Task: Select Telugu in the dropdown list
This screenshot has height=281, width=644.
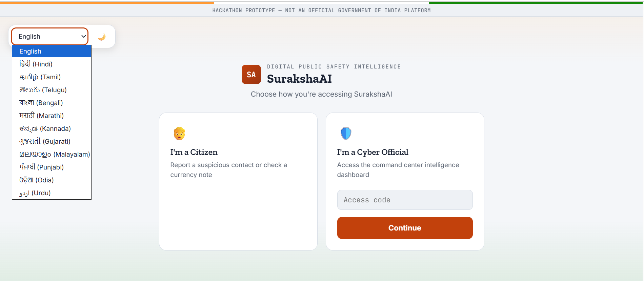Action: coord(52,90)
